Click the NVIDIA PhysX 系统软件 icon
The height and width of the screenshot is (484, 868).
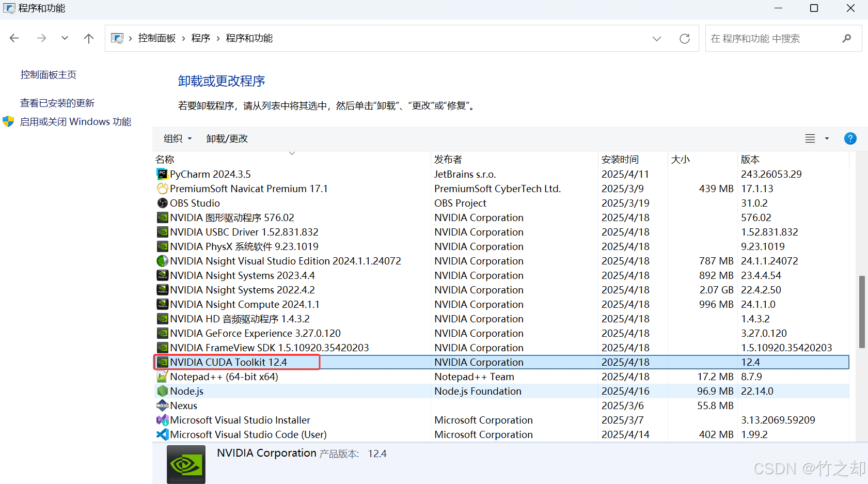click(x=163, y=246)
